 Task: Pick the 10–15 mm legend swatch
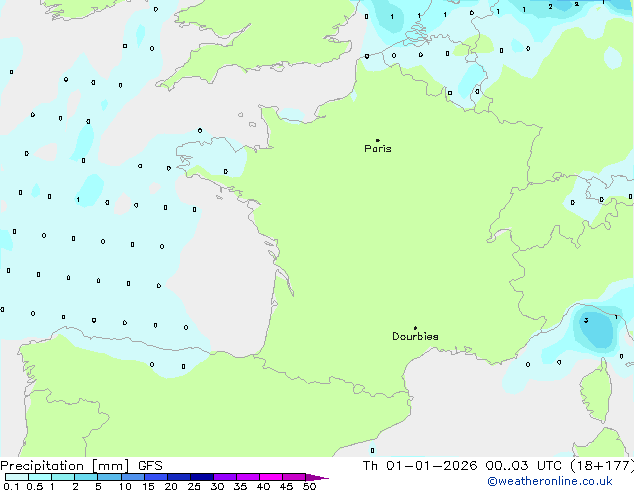(133, 477)
